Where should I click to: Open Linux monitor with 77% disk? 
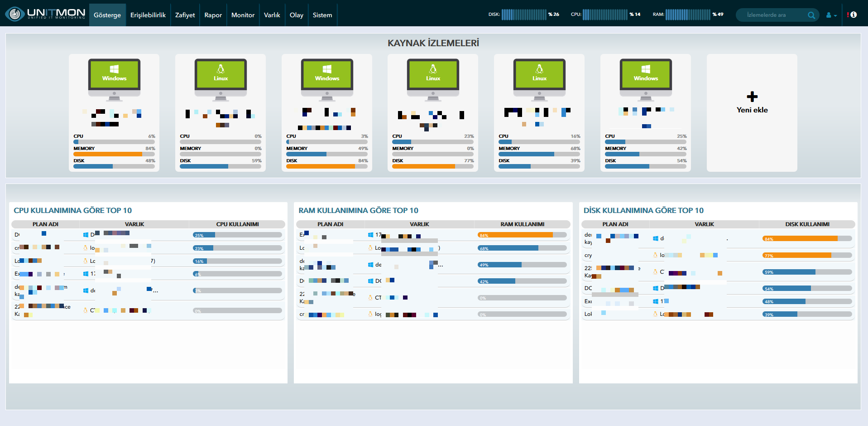pos(433,113)
